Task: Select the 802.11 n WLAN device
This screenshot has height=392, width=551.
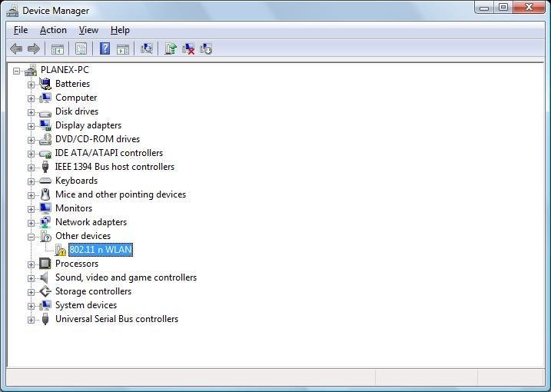Action: 101,250
